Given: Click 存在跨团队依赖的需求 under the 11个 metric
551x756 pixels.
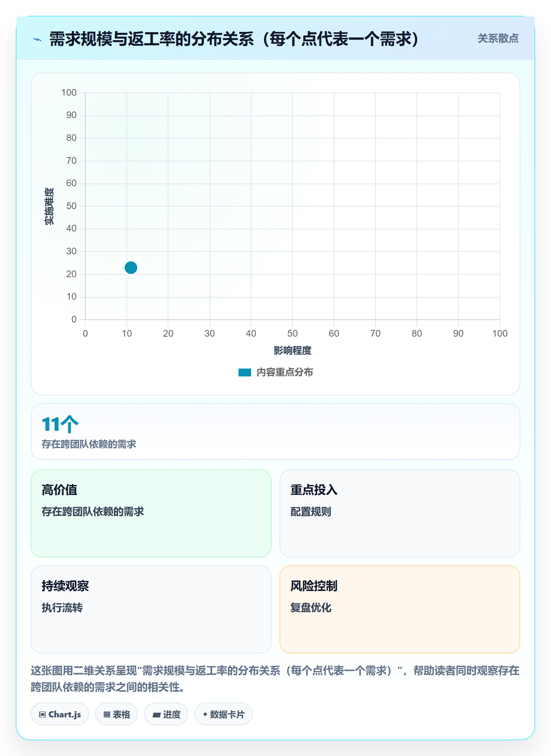Looking at the screenshot, I should 89,445.
